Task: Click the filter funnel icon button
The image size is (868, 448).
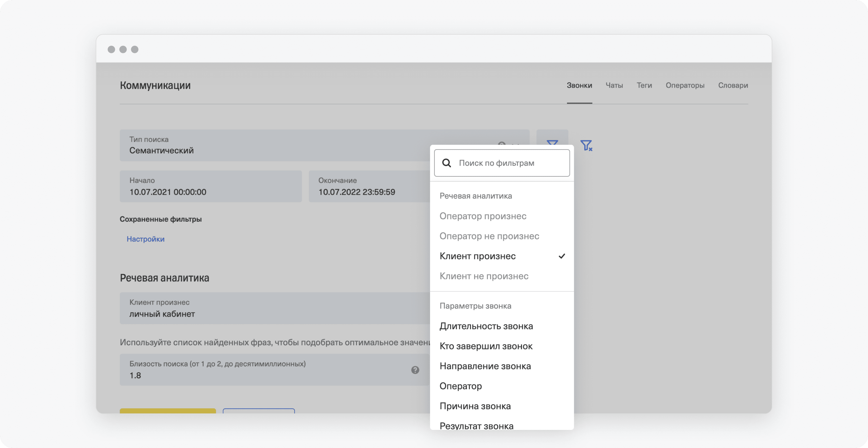Action: 552,137
